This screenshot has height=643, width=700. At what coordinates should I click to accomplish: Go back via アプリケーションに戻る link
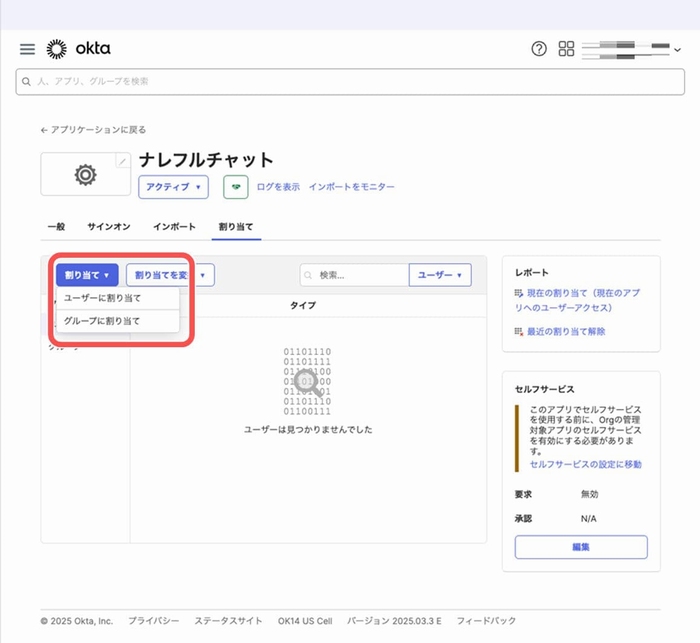tap(93, 130)
